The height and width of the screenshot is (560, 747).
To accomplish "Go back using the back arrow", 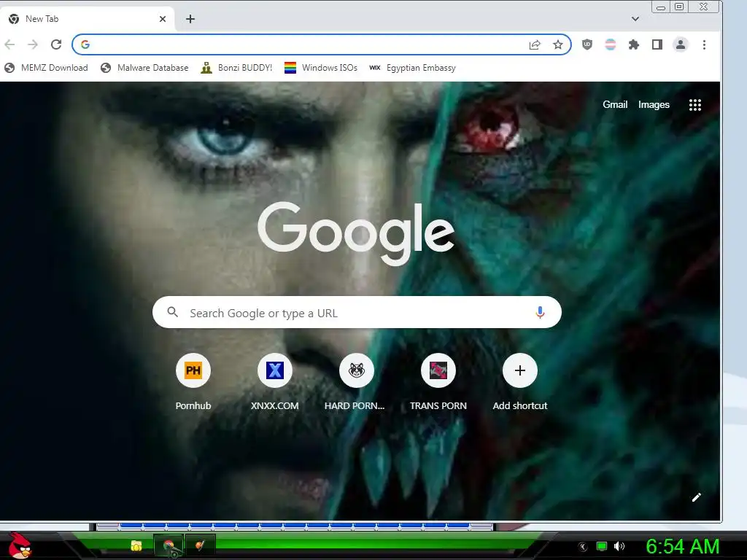I will 9,44.
